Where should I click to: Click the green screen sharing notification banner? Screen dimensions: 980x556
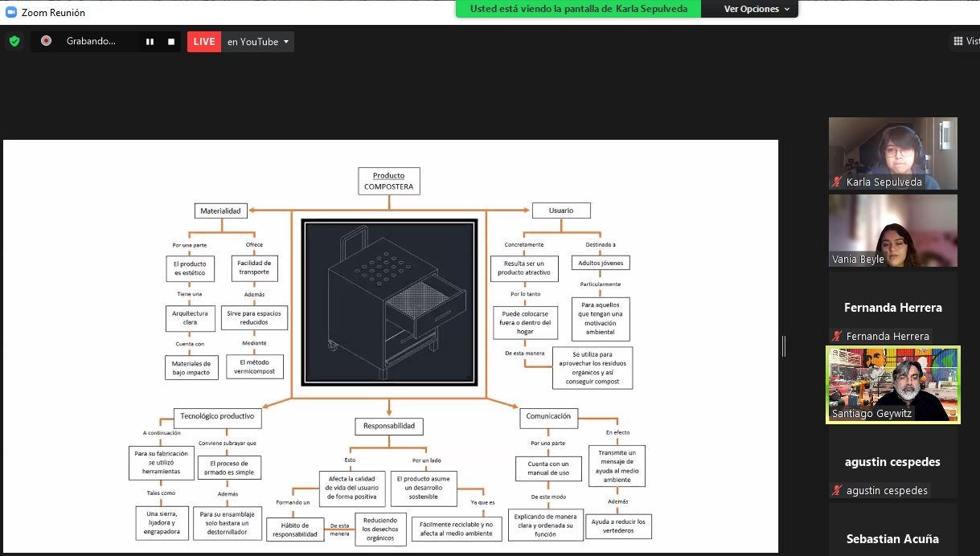point(578,9)
